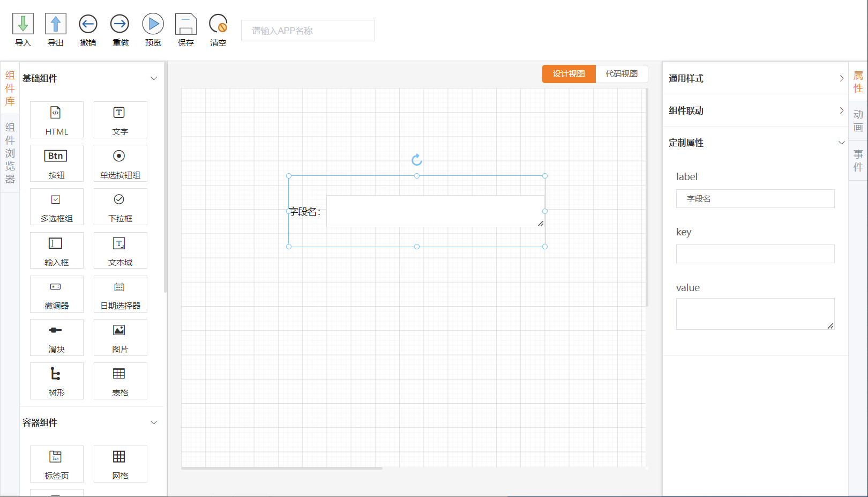Switch to 代码视图 code view
The image size is (868, 497).
click(x=622, y=74)
